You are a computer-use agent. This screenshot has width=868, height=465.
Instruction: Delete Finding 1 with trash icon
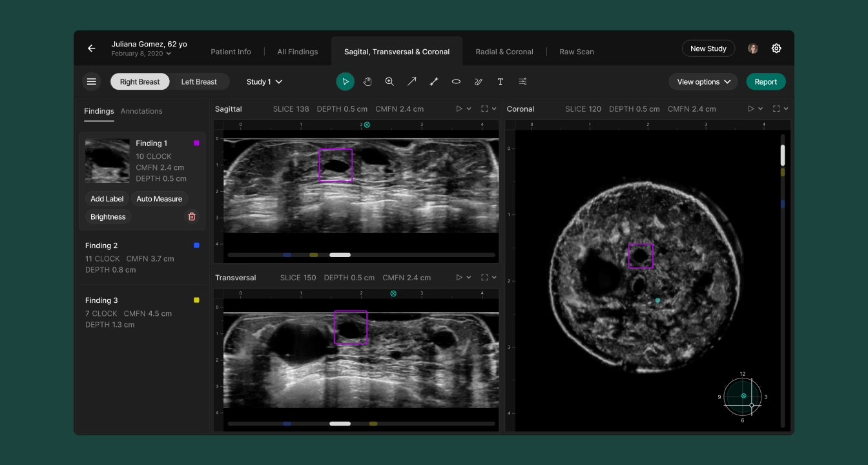point(192,217)
